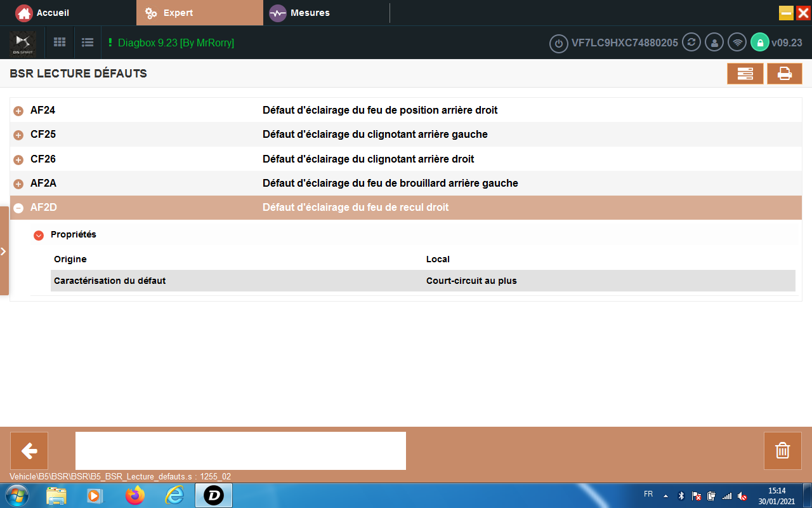
Task: Print the BSR fault list
Action: pos(785,74)
